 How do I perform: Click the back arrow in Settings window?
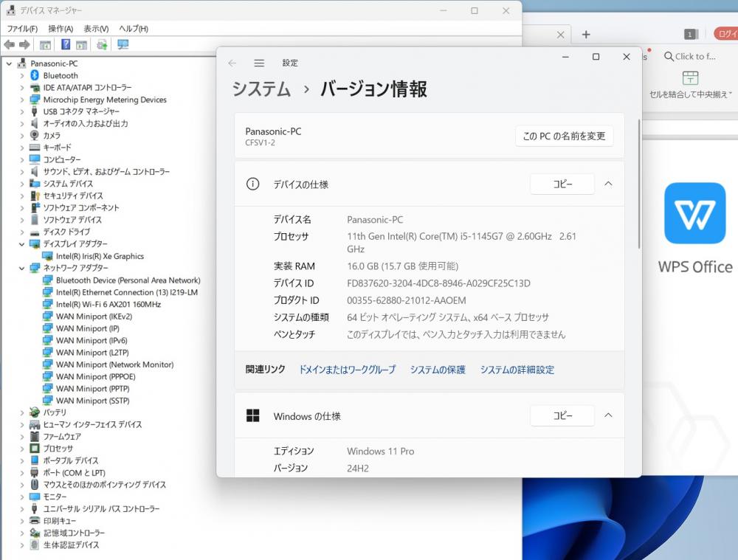(x=232, y=63)
